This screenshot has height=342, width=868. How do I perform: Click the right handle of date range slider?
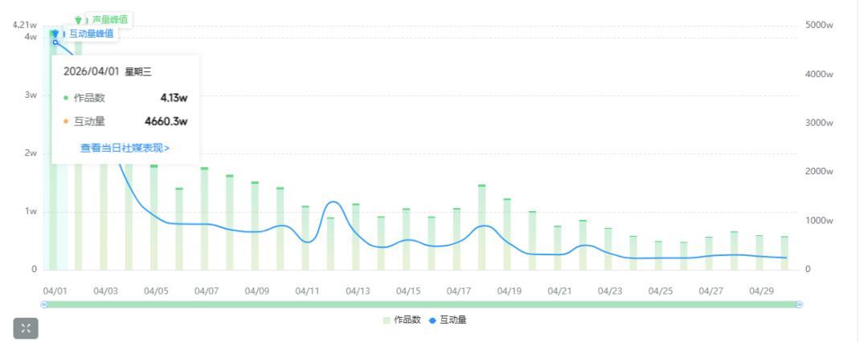(799, 304)
